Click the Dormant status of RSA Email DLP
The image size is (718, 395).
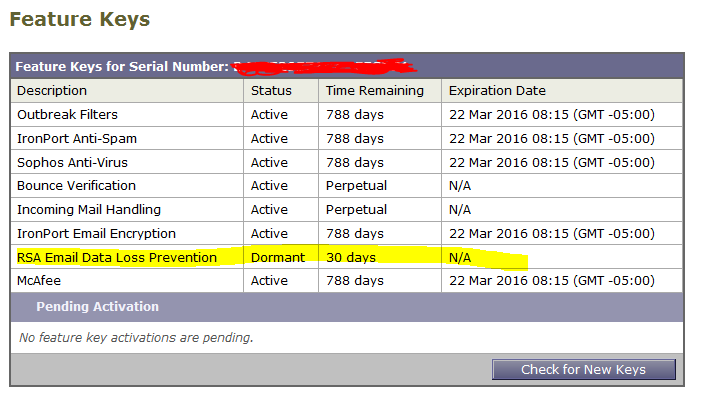click(x=278, y=257)
